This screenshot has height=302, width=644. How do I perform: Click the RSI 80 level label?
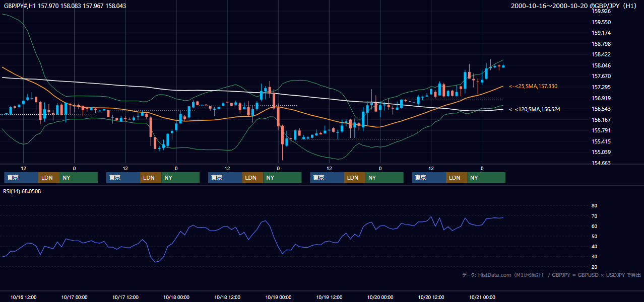click(594, 206)
